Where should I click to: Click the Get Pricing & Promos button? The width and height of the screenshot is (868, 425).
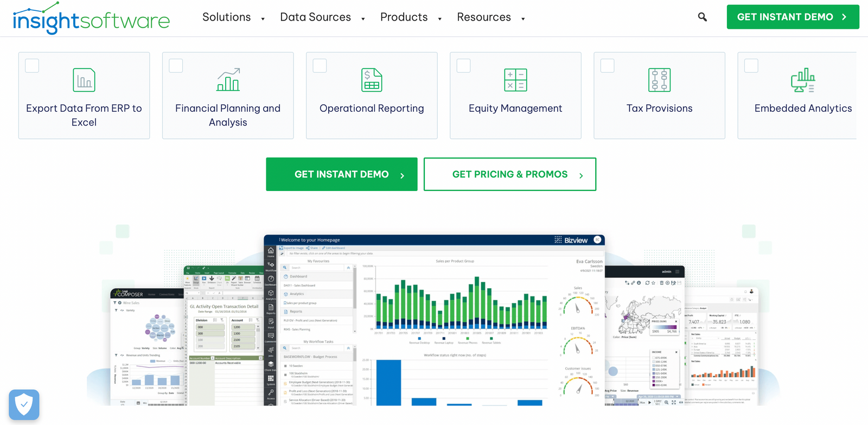pyautogui.click(x=509, y=174)
